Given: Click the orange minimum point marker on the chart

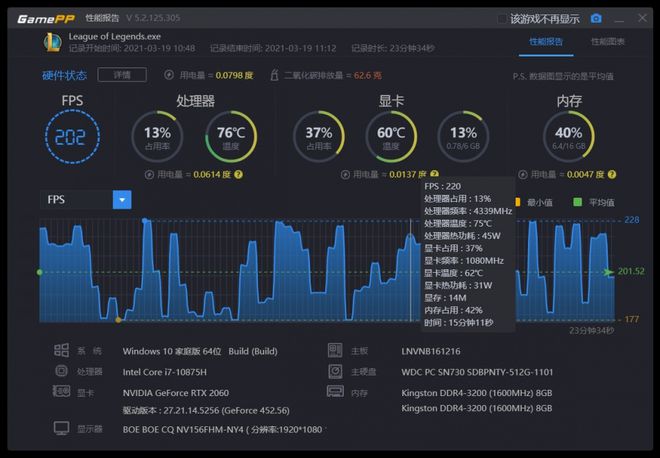Looking at the screenshot, I should [118, 320].
